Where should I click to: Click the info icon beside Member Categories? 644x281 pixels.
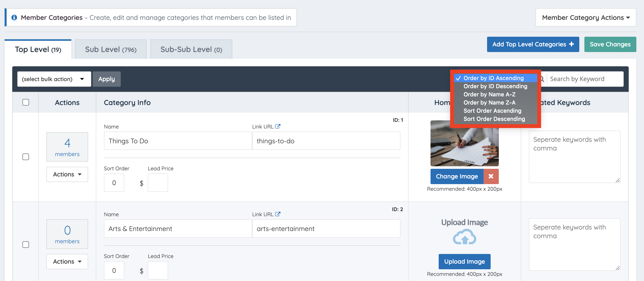[x=14, y=17]
